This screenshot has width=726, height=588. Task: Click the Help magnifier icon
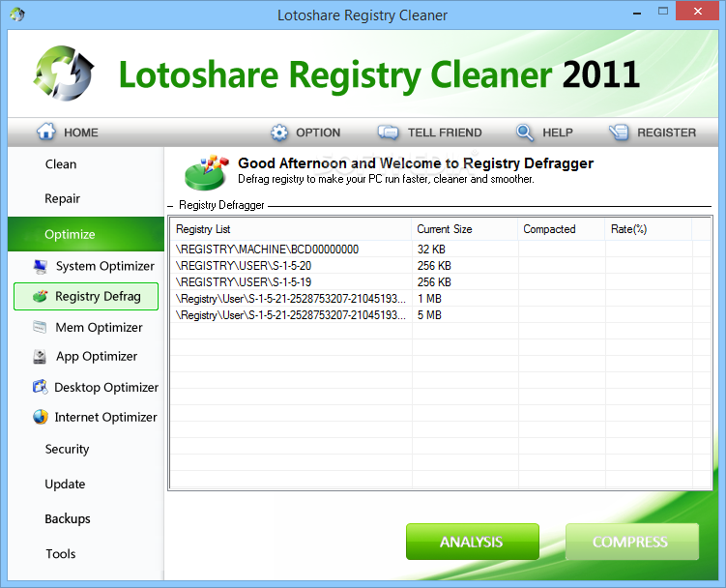point(525,132)
